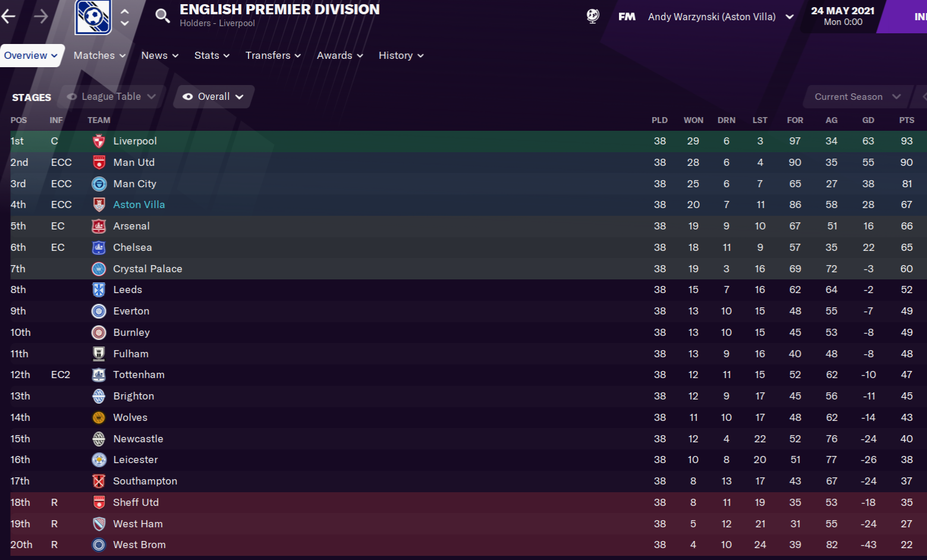Select the Overview tab
927x560 pixels.
pyautogui.click(x=31, y=55)
